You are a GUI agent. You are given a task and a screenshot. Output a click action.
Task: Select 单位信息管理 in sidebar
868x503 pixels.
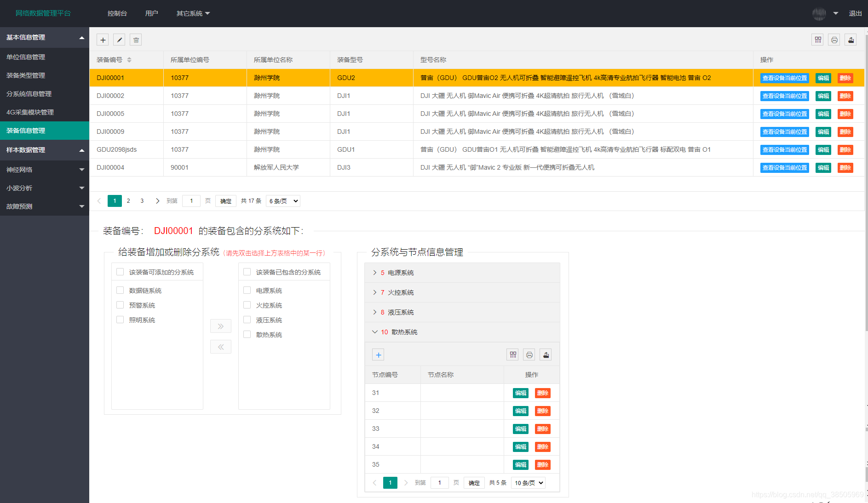[45, 57]
